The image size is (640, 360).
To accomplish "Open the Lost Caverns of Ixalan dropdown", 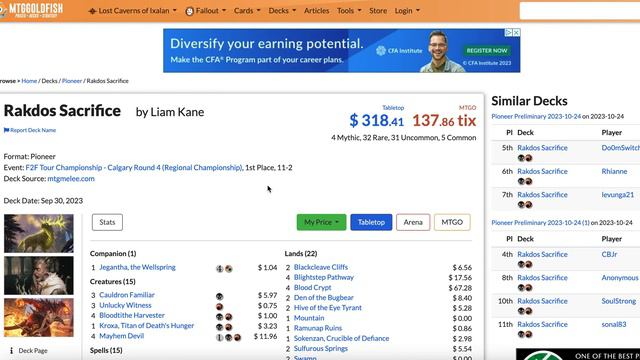I will tap(133, 11).
